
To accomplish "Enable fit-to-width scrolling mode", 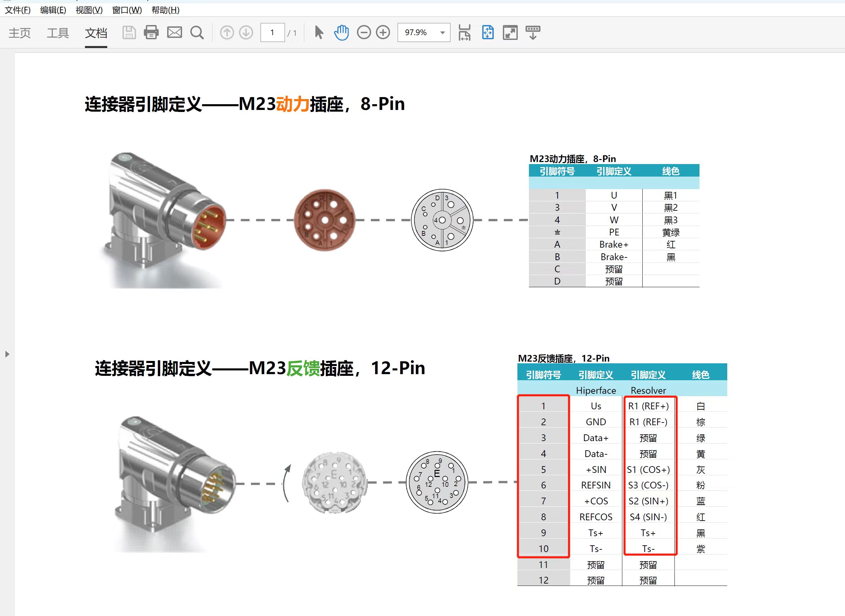I will pyautogui.click(x=465, y=32).
